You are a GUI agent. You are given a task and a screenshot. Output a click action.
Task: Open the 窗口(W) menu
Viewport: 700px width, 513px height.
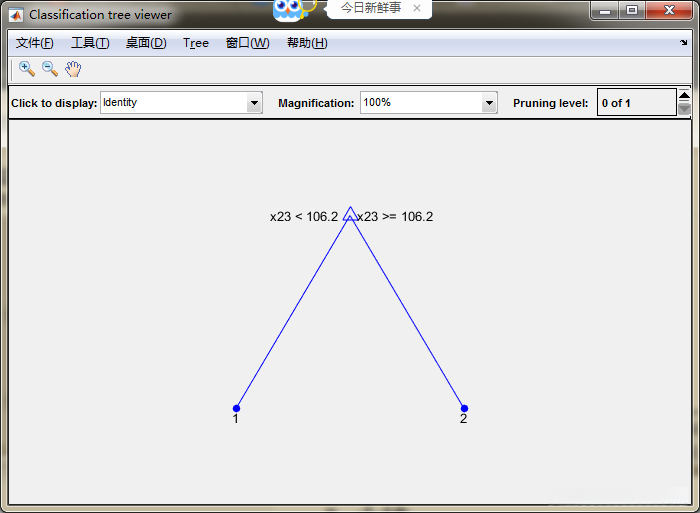248,43
